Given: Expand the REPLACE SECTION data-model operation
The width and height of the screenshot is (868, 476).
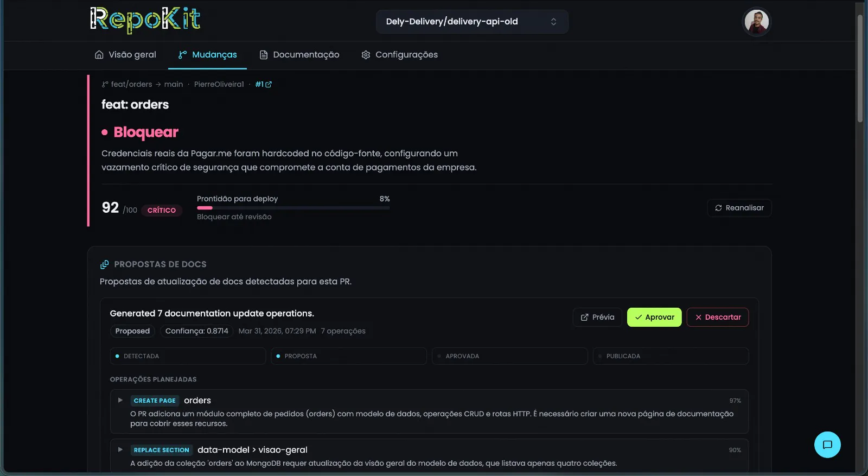Looking at the screenshot, I should pyautogui.click(x=120, y=450).
